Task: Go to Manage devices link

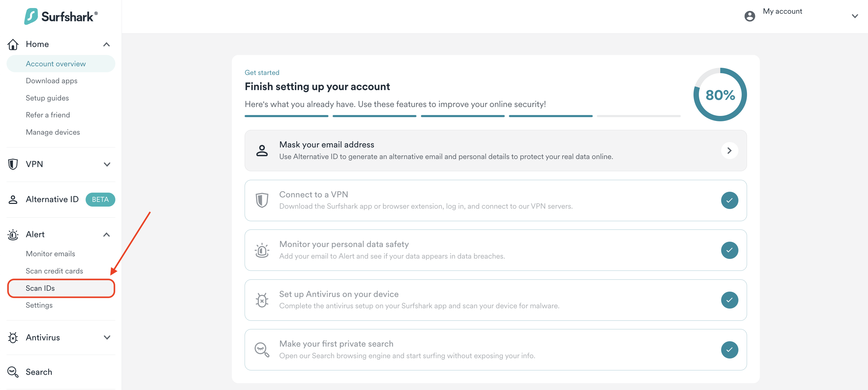Action: pyautogui.click(x=53, y=132)
